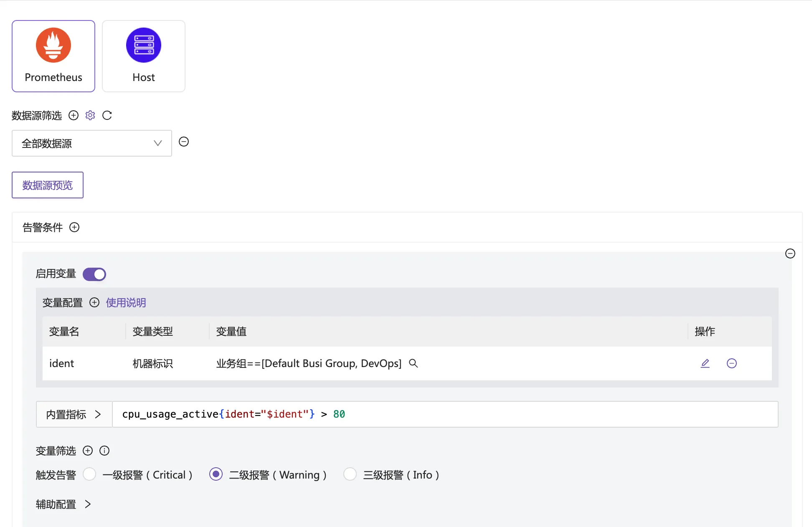Click the info icon beside 变量筛选
812x527 pixels.
coord(104,451)
